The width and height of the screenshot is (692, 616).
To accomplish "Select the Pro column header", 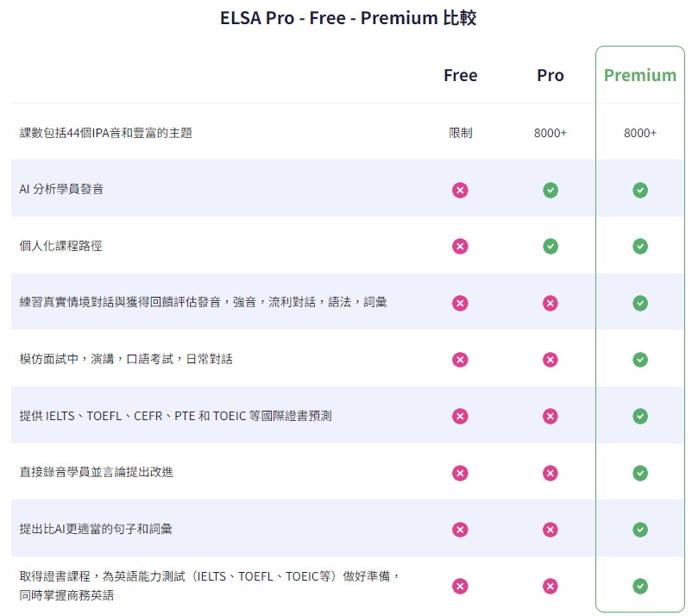I will pos(550,75).
